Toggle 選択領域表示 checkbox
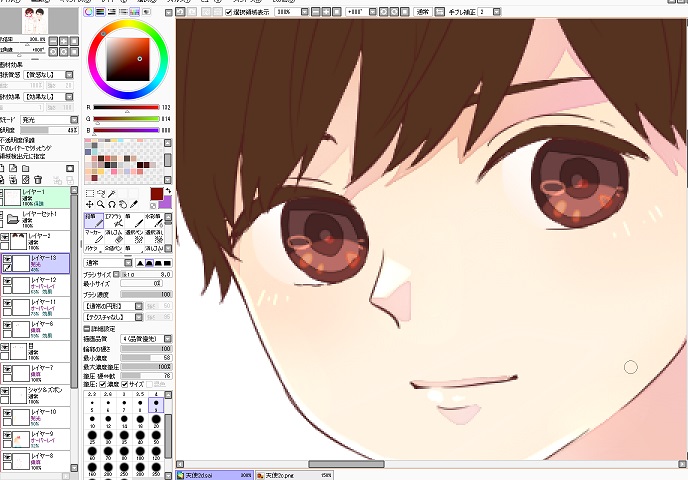This screenshot has height=480, width=688. [x=228, y=12]
